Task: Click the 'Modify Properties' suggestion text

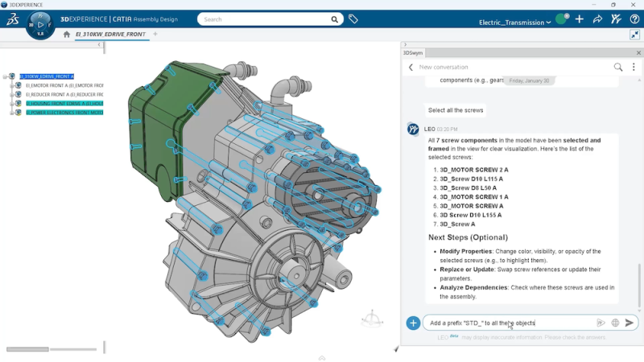Action: pos(466,251)
